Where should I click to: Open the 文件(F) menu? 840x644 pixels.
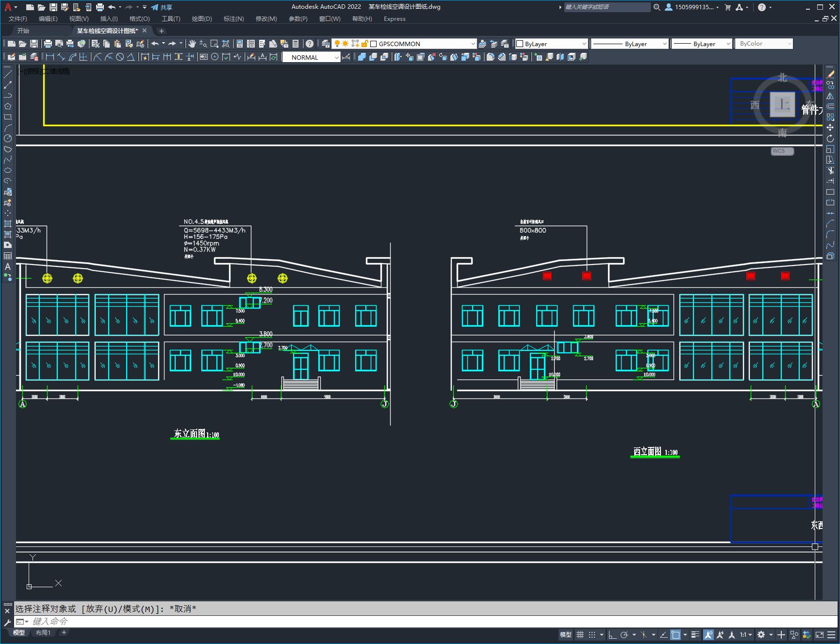tap(18, 19)
